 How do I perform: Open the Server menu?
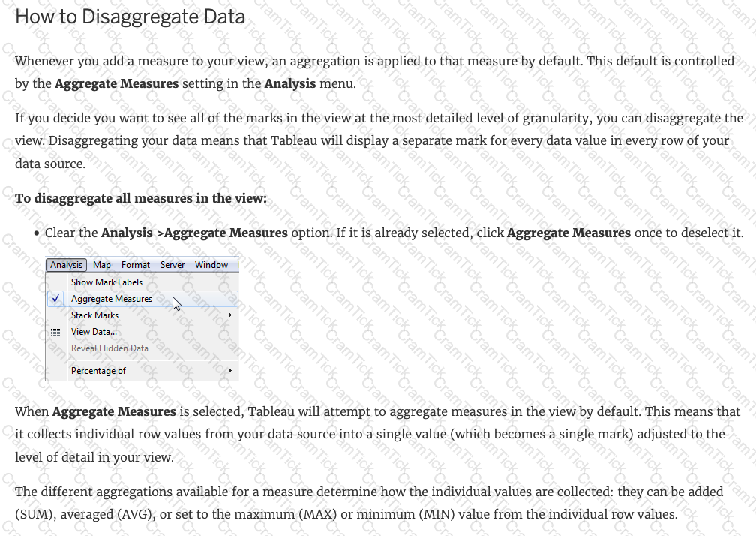point(172,265)
